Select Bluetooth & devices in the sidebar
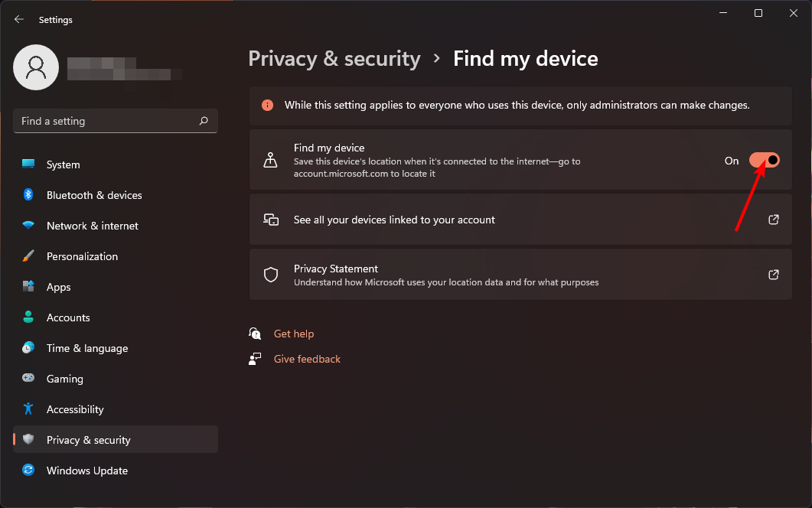 (x=93, y=195)
